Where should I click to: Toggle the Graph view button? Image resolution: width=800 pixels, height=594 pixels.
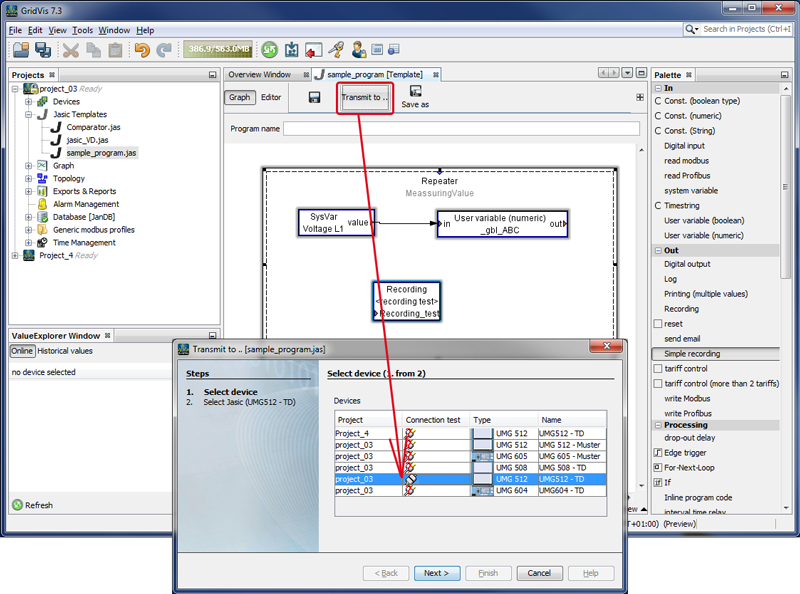[x=240, y=97]
